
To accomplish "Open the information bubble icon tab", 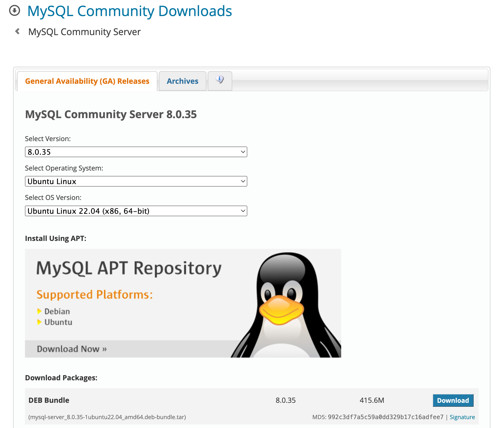I will [220, 80].
